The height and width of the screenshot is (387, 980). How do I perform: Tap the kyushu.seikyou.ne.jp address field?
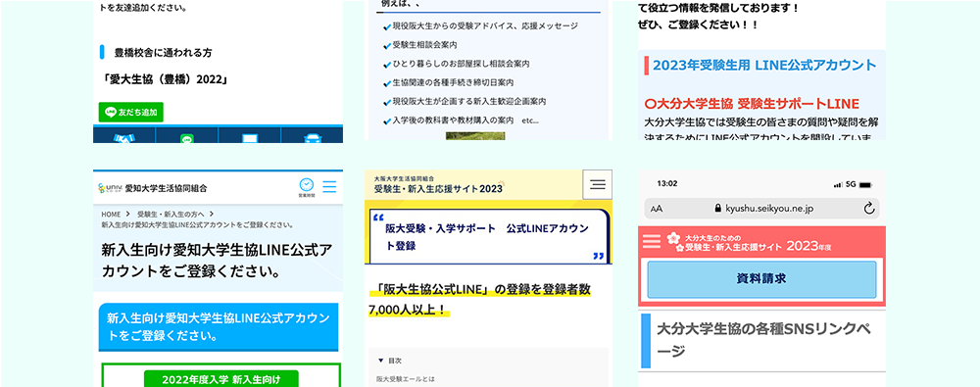coord(761,208)
